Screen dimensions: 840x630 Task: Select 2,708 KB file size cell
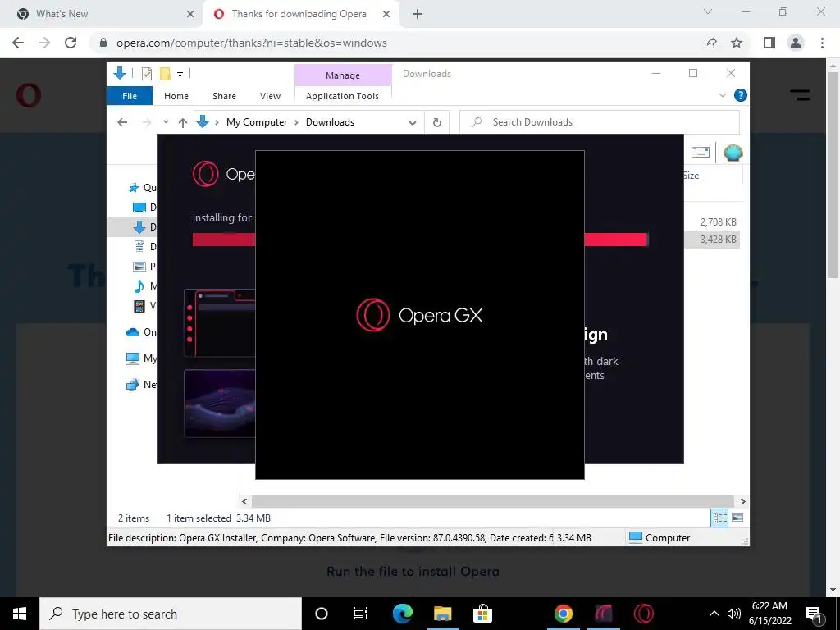pyautogui.click(x=718, y=221)
